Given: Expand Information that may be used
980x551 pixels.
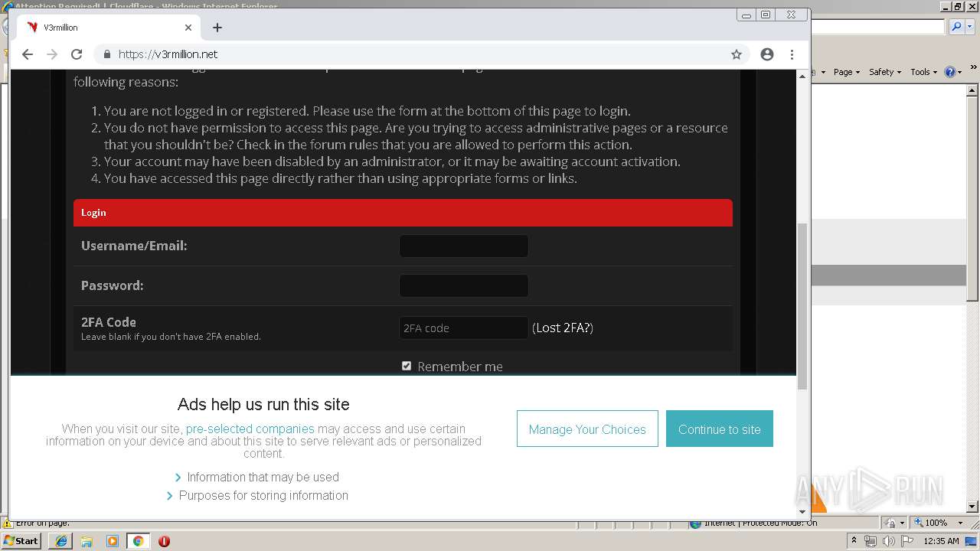Looking at the screenshot, I should point(257,477).
